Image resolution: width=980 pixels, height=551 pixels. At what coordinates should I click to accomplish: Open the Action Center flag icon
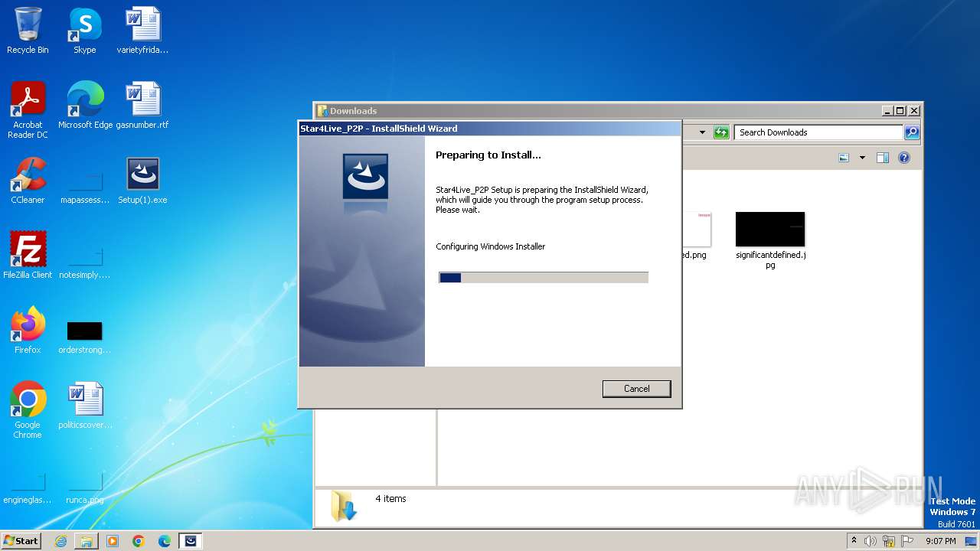[x=907, y=541]
